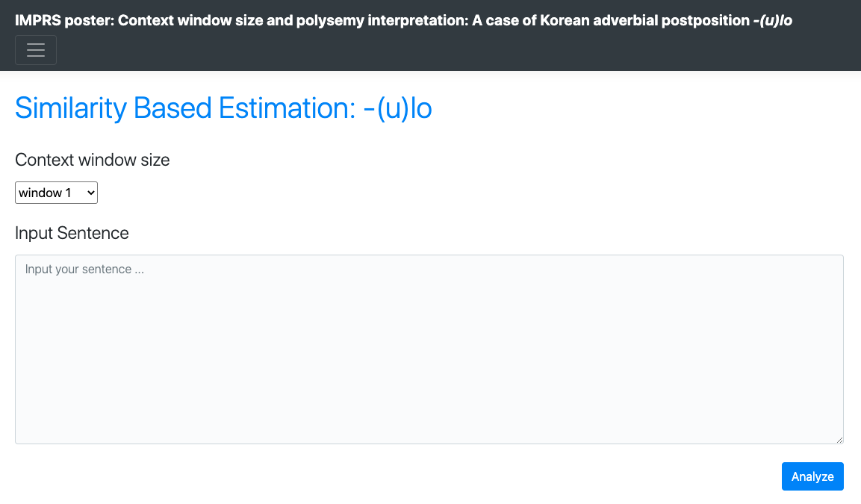Click the blue "-(u)lo" in page heading
This screenshot has width=861, height=504.
(397, 109)
